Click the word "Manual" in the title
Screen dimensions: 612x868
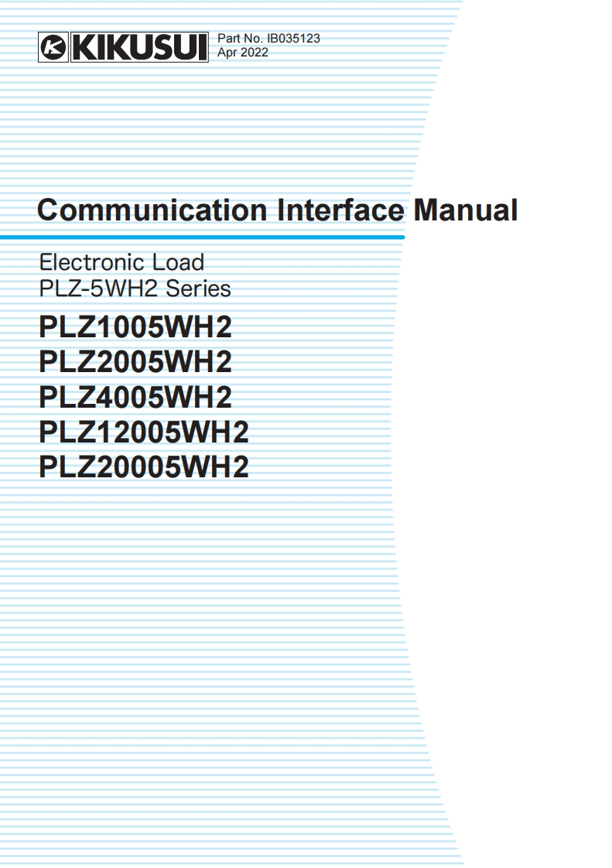465,210
